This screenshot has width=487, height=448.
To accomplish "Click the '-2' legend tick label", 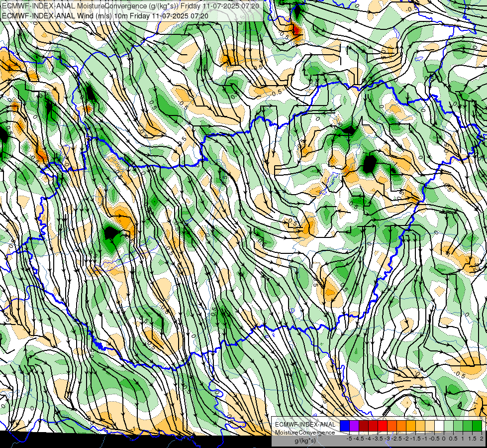I will coord(406,439).
